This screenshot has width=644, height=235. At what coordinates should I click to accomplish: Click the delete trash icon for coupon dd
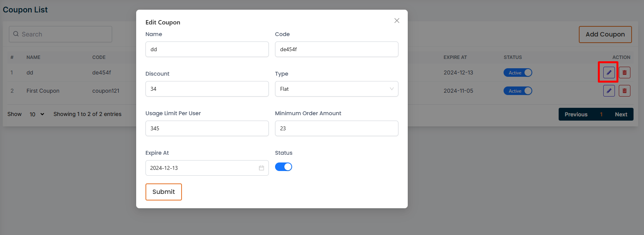tap(624, 73)
